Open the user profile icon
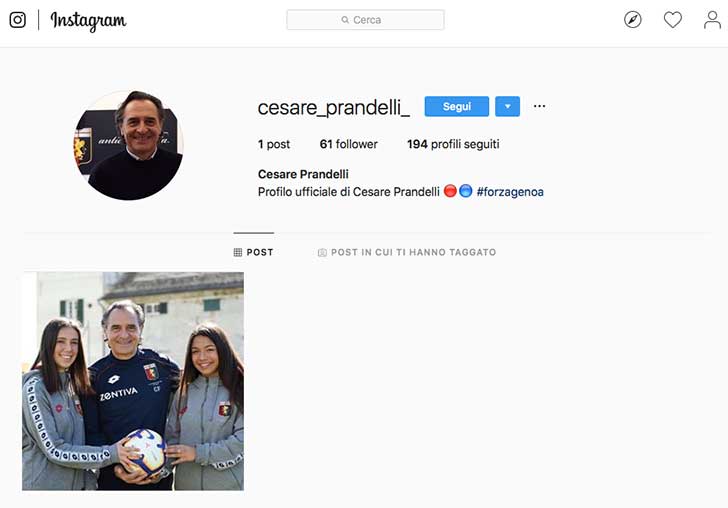 [712, 20]
